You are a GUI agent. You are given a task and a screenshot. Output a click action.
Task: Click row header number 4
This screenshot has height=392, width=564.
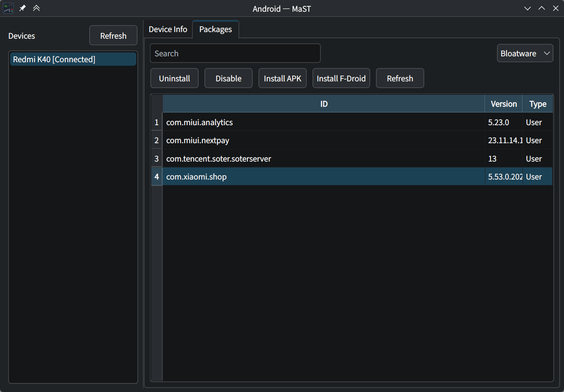157,176
